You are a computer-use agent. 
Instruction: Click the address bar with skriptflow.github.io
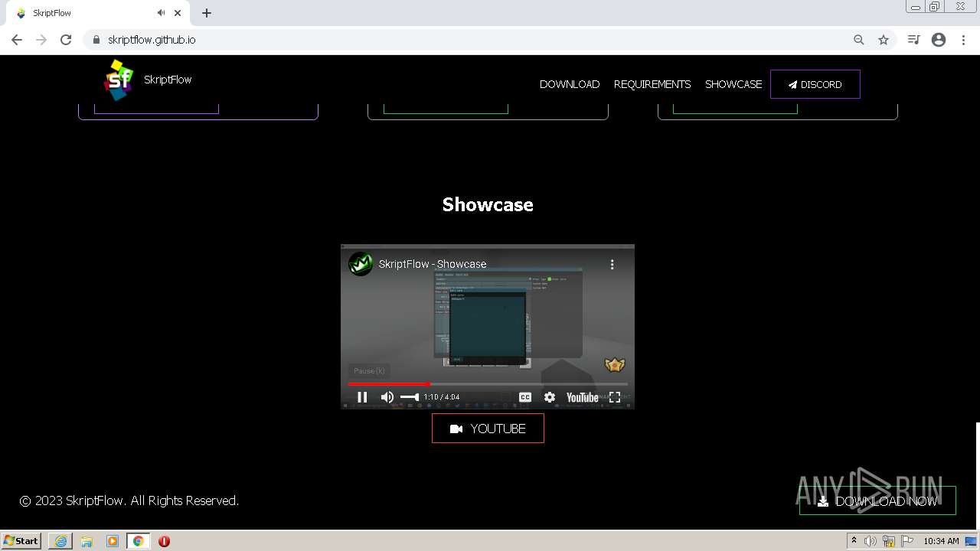pos(152,40)
